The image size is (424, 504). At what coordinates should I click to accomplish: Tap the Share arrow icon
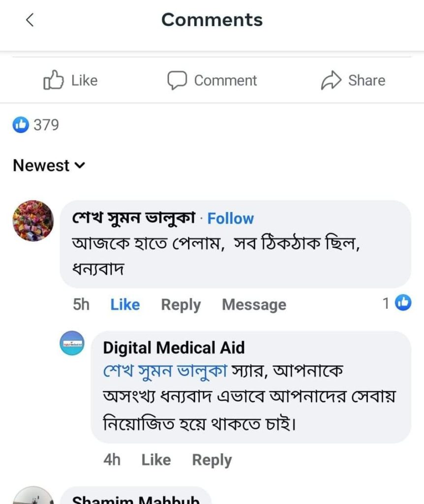point(331,80)
